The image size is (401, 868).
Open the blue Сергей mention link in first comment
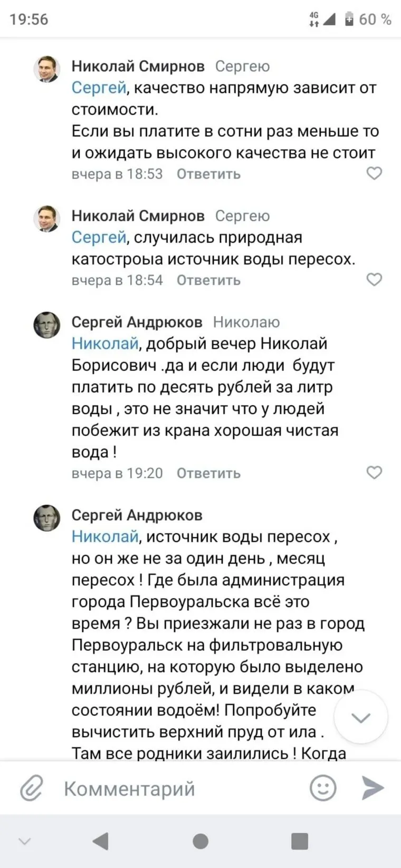99,87
